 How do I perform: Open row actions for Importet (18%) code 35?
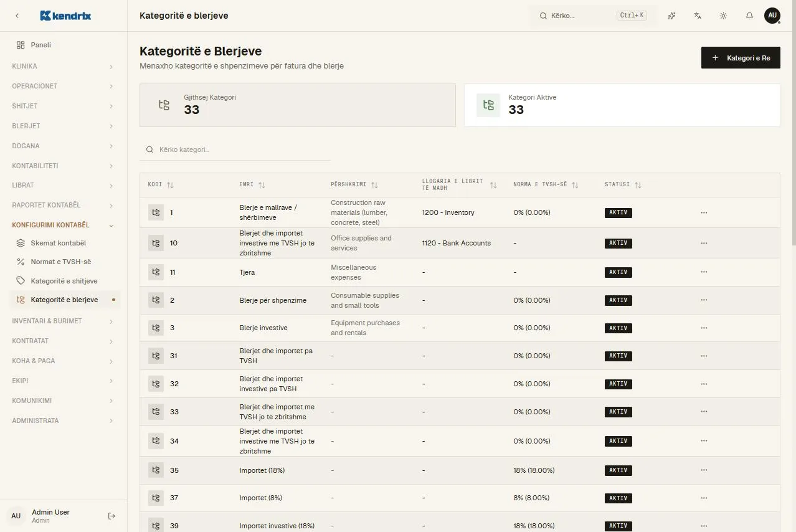pos(704,470)
